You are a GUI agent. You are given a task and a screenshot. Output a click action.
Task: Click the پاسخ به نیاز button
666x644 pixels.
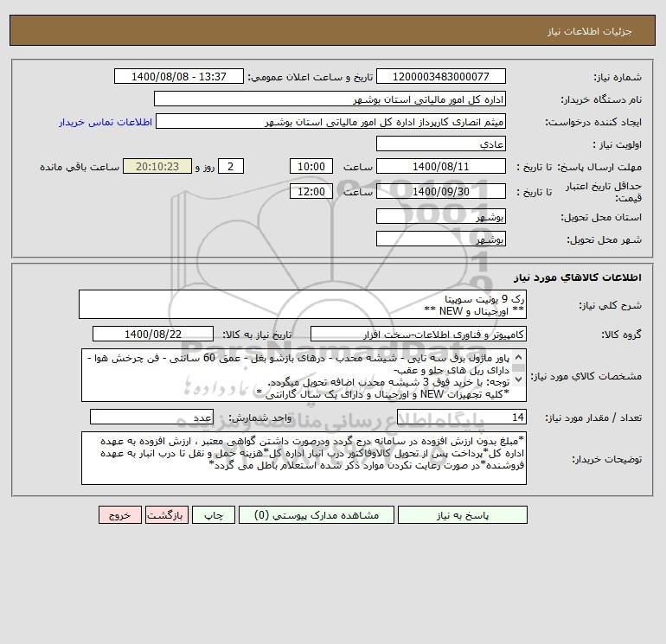pyautogui.click(x=462, y=515)
